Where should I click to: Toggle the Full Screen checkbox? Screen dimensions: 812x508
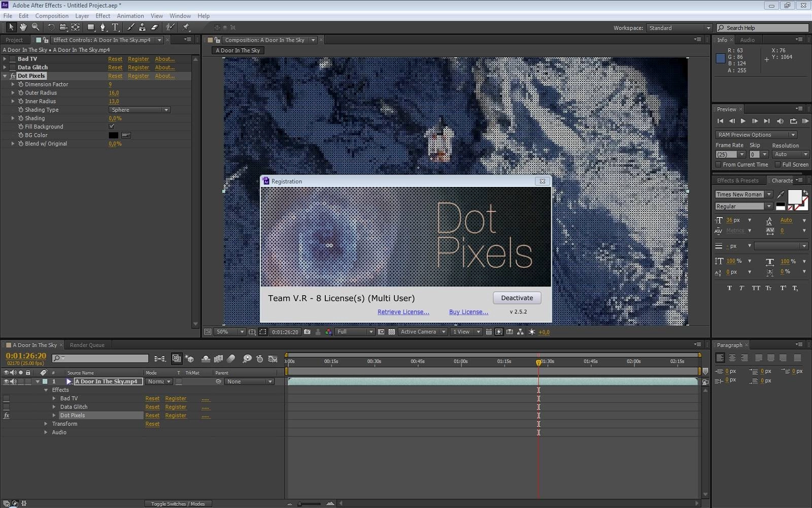click(x=777, y=165)
